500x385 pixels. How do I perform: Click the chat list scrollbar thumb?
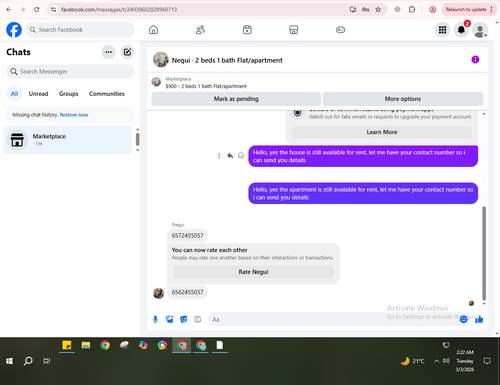click(x=138, y=139)
